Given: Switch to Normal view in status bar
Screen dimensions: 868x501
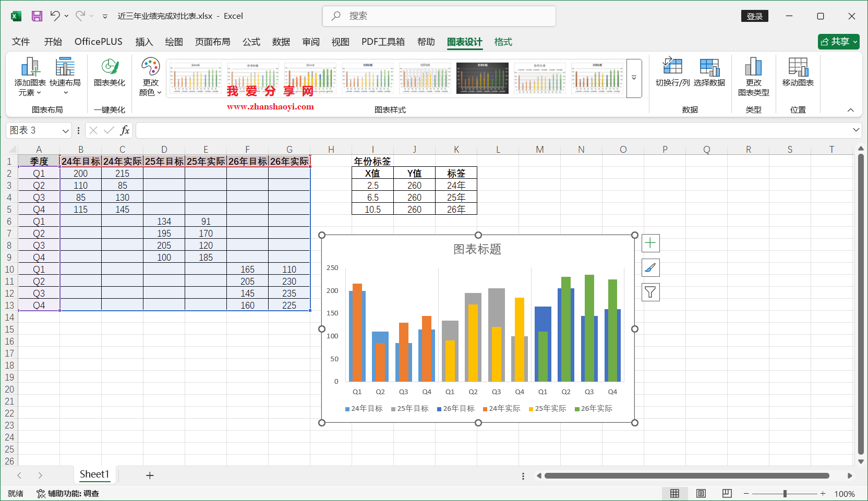Looking at the screenshot, I should pos(674,493).
